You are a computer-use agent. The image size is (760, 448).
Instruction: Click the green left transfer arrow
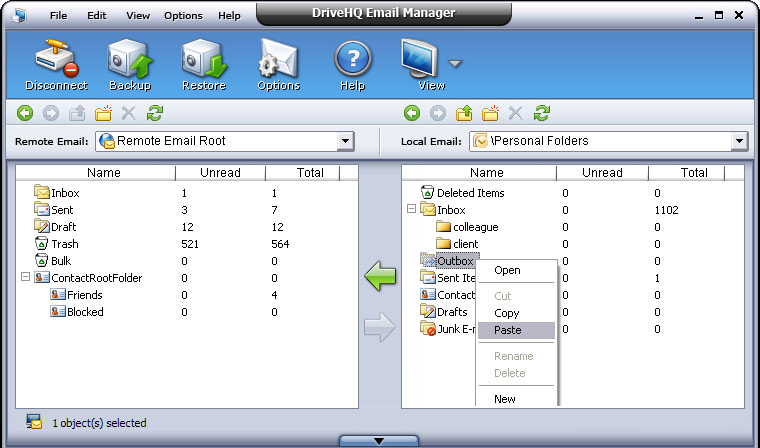coord(380,276)
